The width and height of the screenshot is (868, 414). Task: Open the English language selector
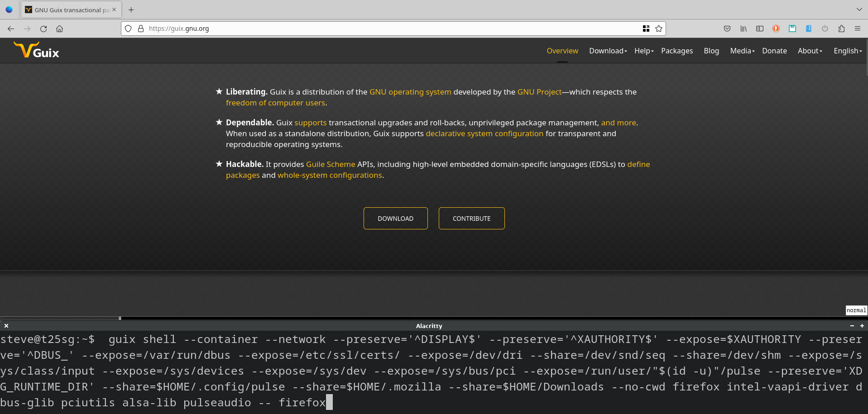(848, 51)
